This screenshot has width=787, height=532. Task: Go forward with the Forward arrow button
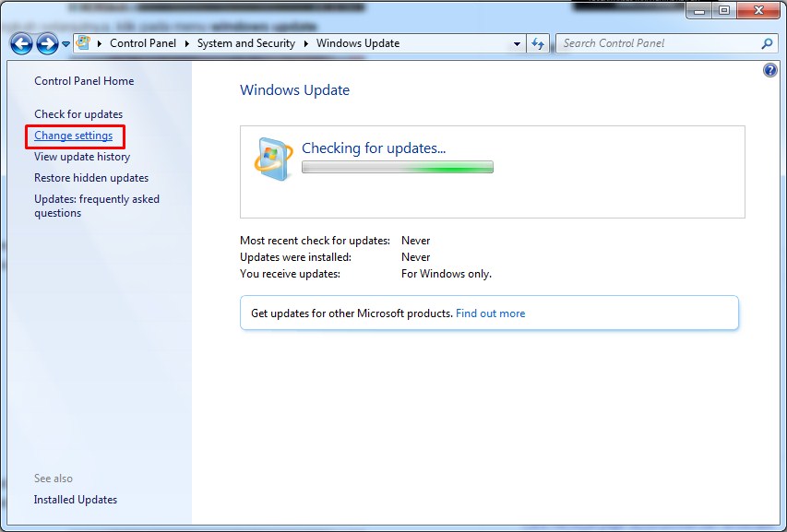coord(47,43)
